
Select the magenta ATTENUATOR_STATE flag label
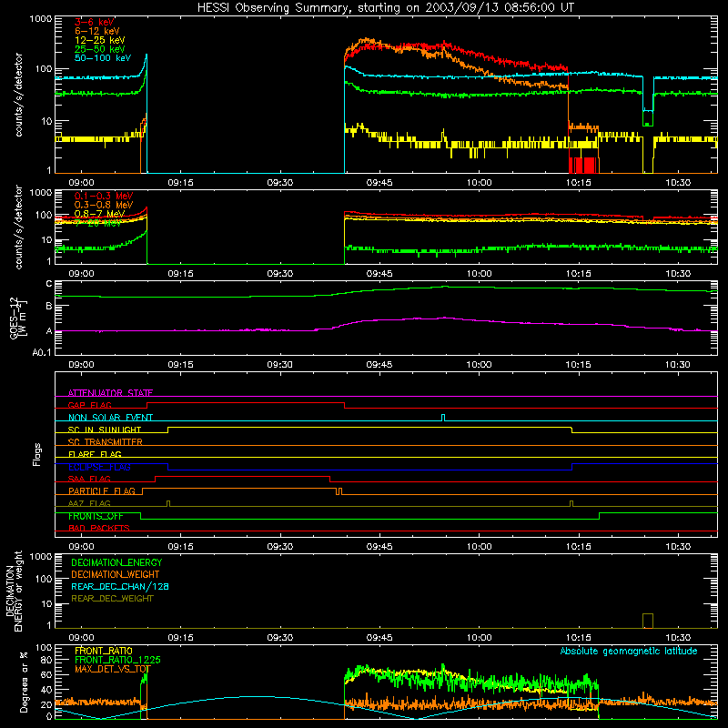click(110, 393)
